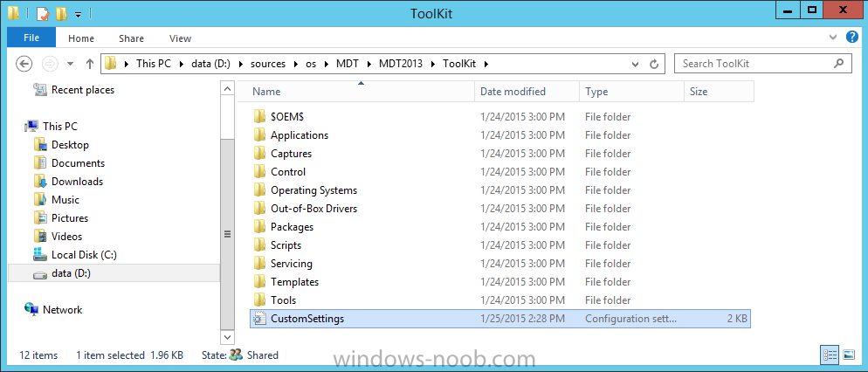Open Pictures in the navigation pane
This screenshot has width=868, height=372.
[70, 217]
